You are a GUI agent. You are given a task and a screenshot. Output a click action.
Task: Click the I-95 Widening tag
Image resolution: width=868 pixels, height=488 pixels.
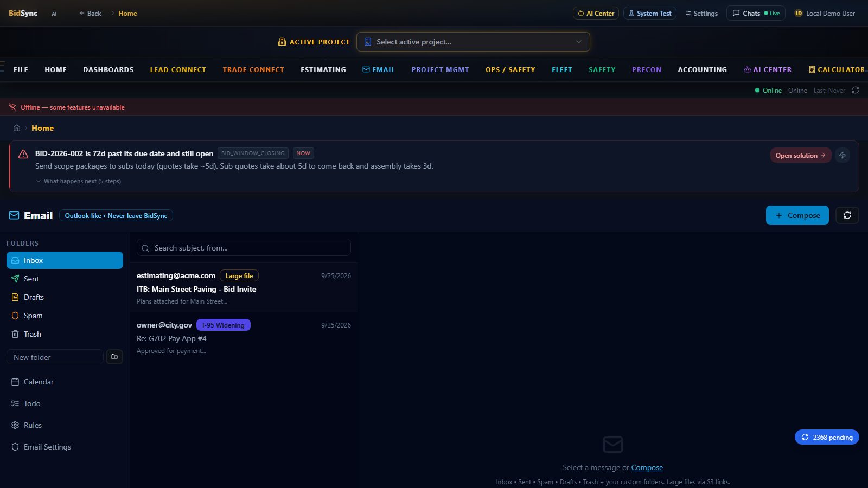point(223,325)
